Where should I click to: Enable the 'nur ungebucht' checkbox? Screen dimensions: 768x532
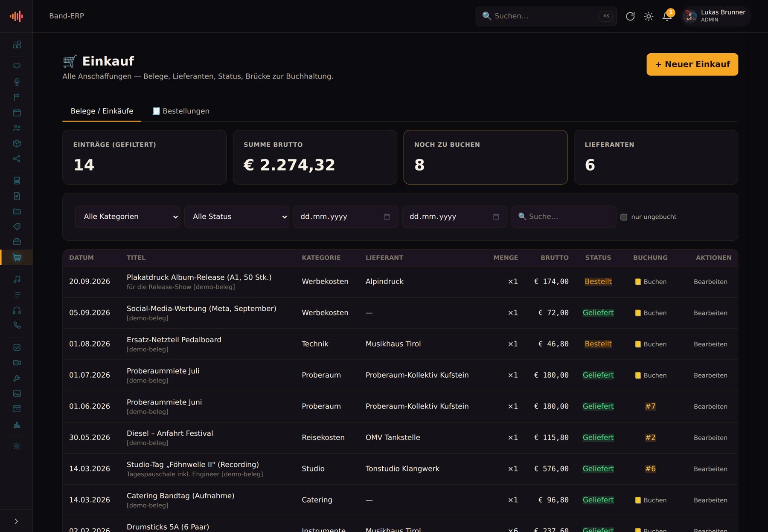coord(624,217)
